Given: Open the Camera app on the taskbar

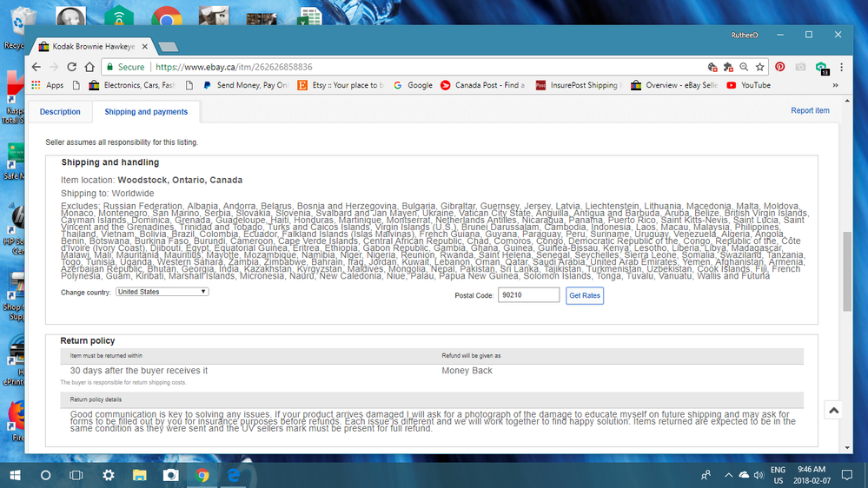Looking at the screenshot, I should [170, 475].
